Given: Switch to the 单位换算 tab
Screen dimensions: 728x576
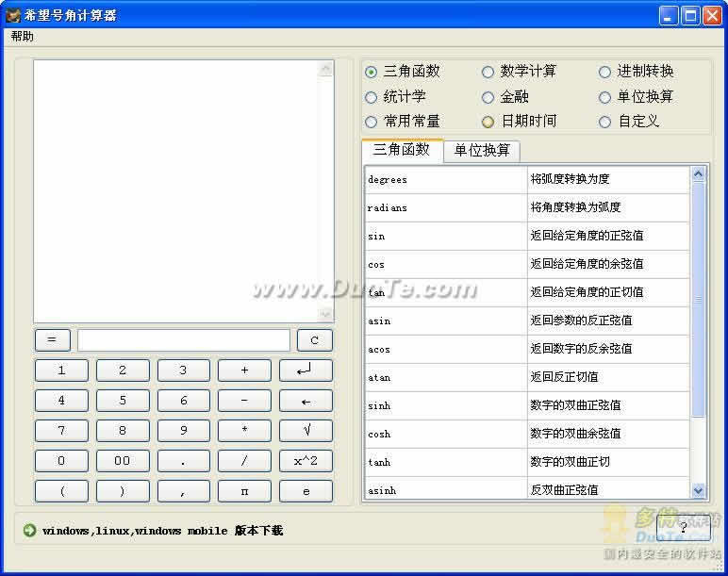Looking at the screenshot, I should click(481, 151).
